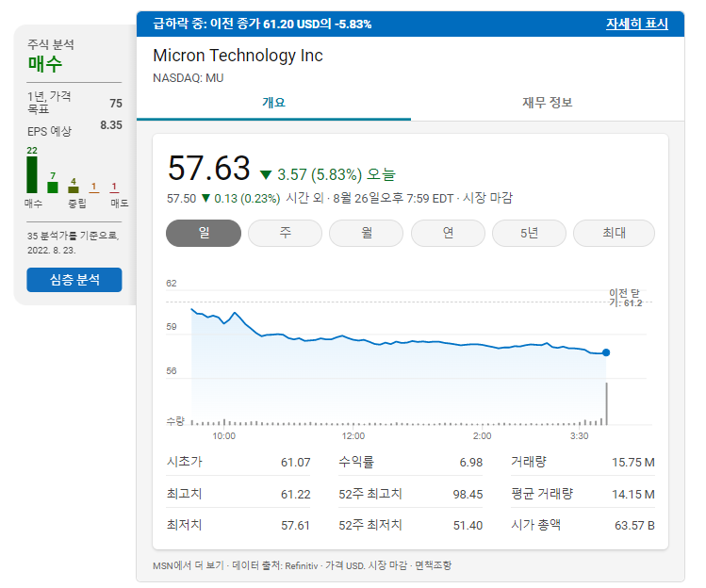Click the analyst bar labeled 7
Viewport: 706px width, 588px height.
53,188
